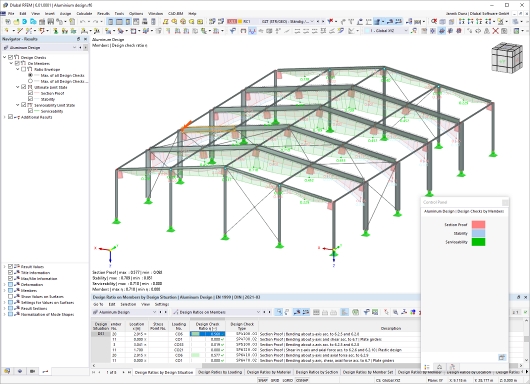Viewport: 530px width, 384px height.
Task: Collapse the Ultimate Limit State node
Action: [18, 87]
